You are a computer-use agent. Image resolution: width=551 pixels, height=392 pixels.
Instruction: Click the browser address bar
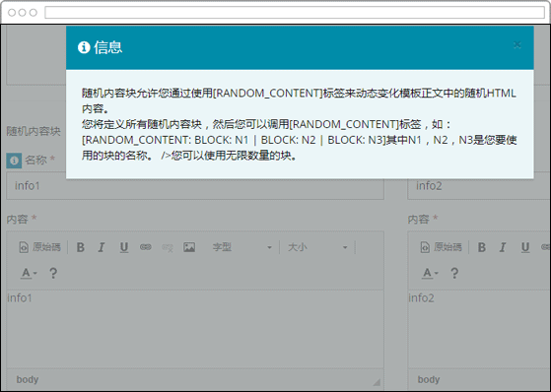[295, 13]
